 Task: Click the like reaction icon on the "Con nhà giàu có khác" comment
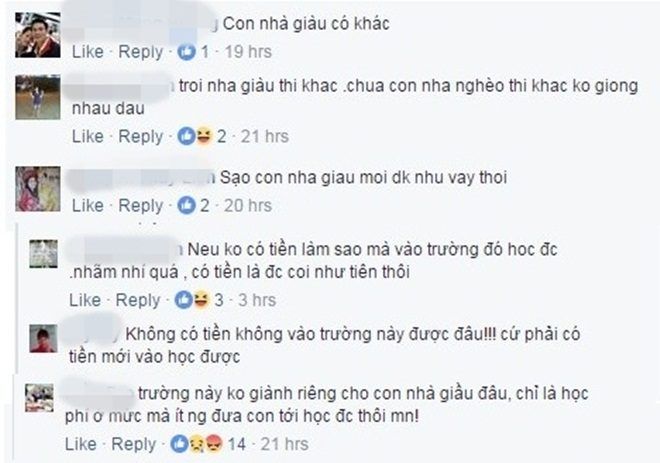pos(186,51)
